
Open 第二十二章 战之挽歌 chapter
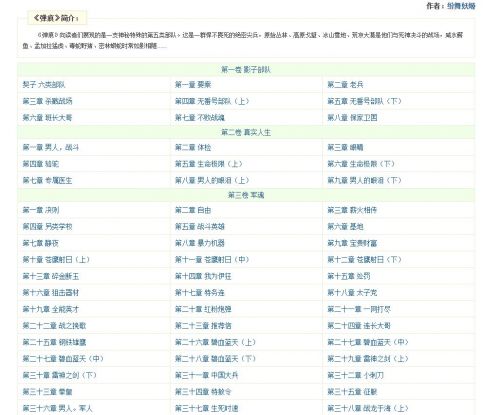click(x=54, y=326)
